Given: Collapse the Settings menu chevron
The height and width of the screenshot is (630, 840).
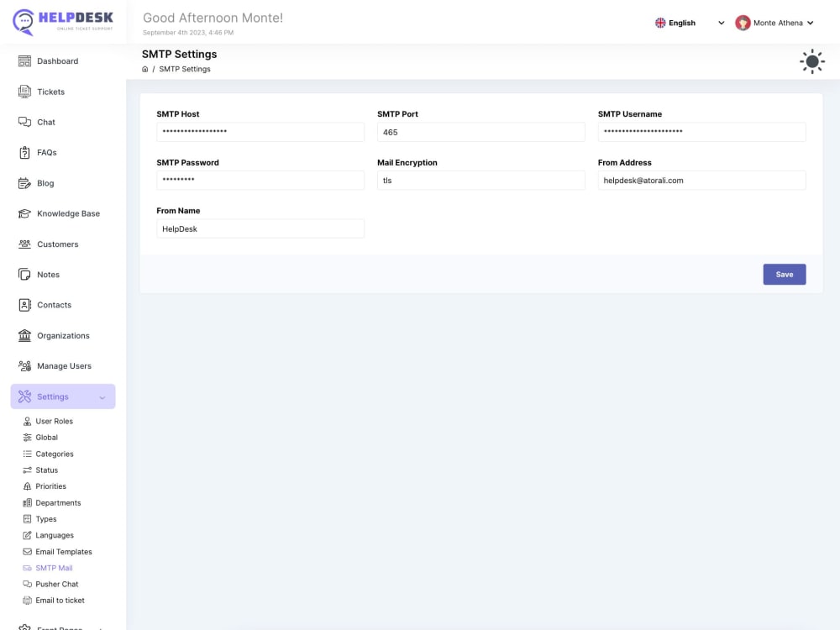Looking at the screenshot, I should 102,397.
